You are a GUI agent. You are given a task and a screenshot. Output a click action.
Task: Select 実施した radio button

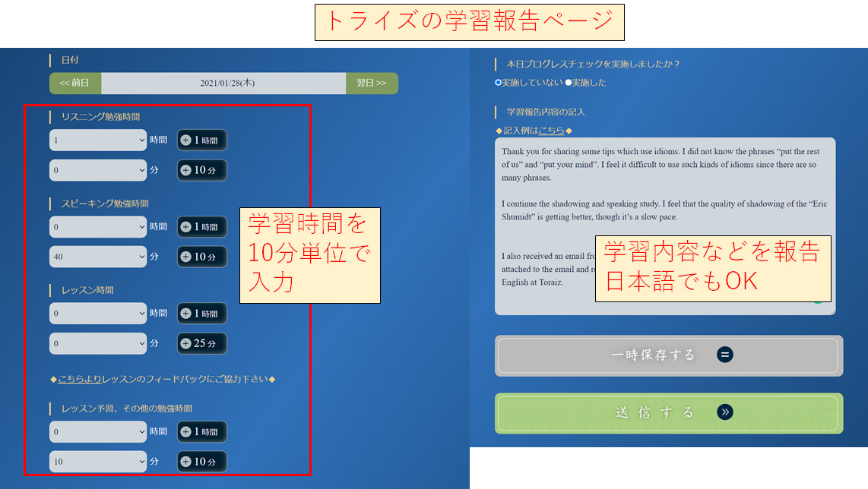[x=569, y=83]
